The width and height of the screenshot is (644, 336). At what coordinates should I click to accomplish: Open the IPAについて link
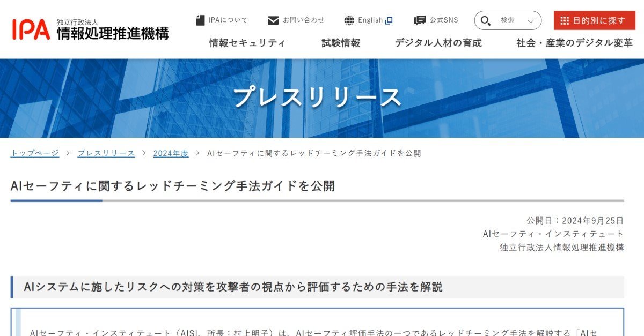pyautogui.click(x=228, y=20)
